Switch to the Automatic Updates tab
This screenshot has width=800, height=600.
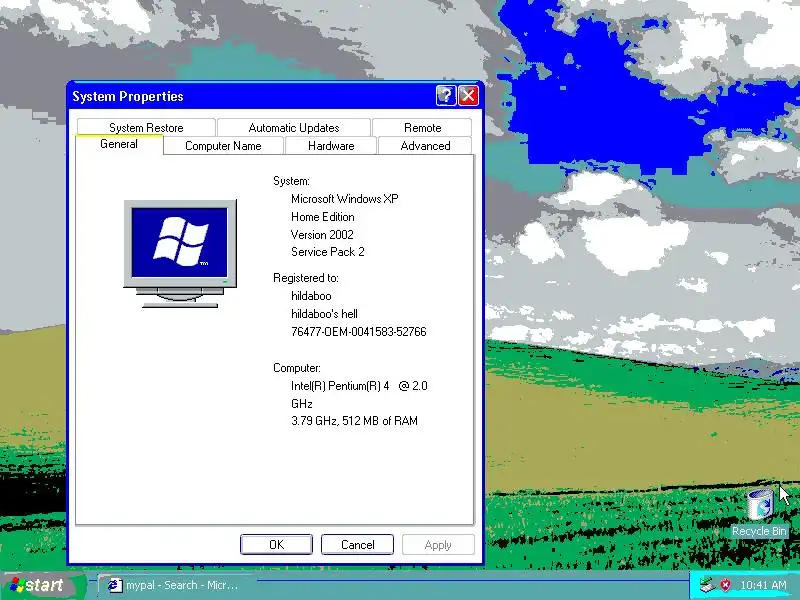pos(294,128)
